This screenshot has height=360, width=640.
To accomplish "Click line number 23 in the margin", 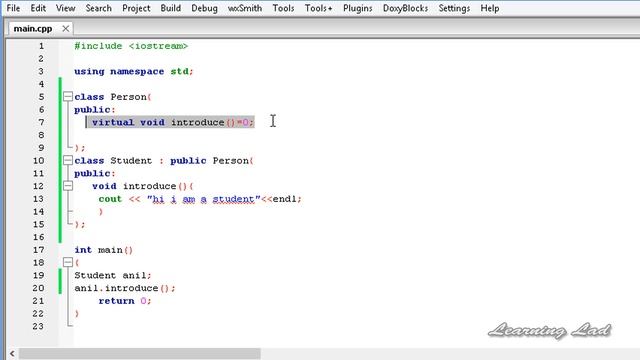I will click(38, 327).
